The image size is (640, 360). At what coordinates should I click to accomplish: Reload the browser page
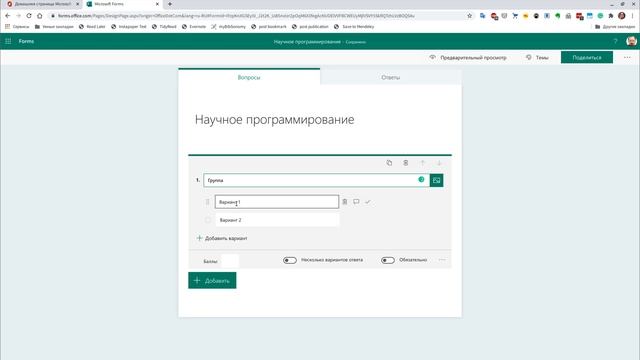pos(29,16)
